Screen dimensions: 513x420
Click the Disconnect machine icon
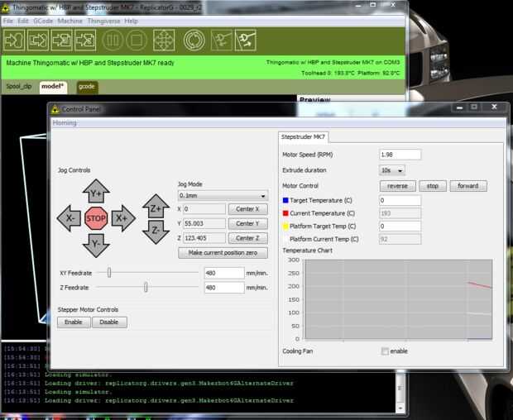(x=246, y=41)
